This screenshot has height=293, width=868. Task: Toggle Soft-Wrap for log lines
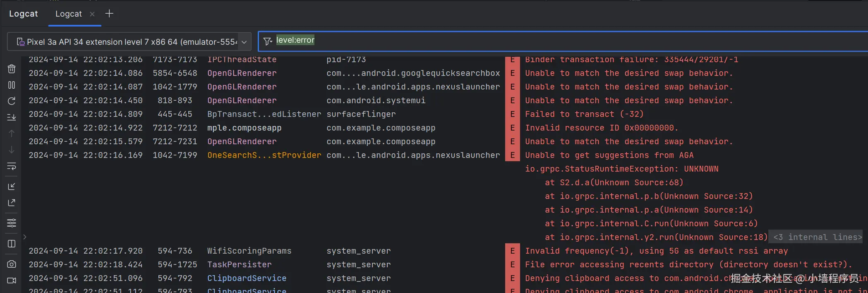(12, 166)
